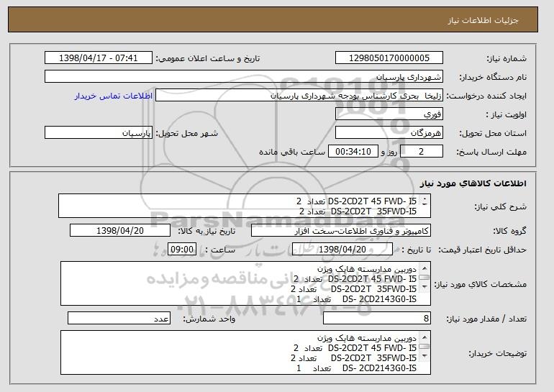Click the remaining days field showing 2
The width and height of the screenshot is (554, 392).
point(421,152)
